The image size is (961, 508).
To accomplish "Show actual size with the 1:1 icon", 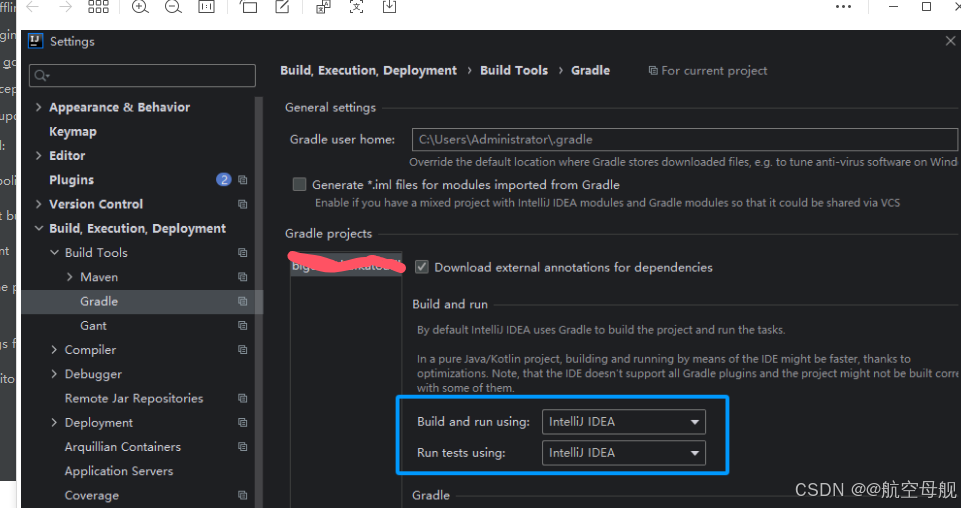I will click(x=207, y=7).
